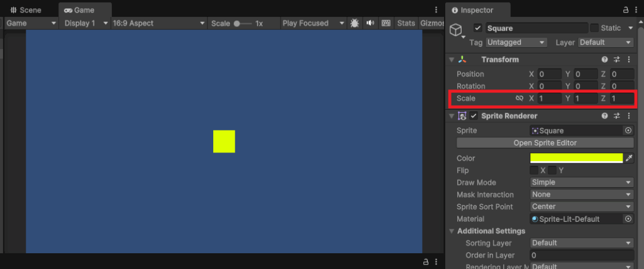Screen dimensions: 644x269
Task: Click the Rotation Z field
Action: [x=622, y=86]
